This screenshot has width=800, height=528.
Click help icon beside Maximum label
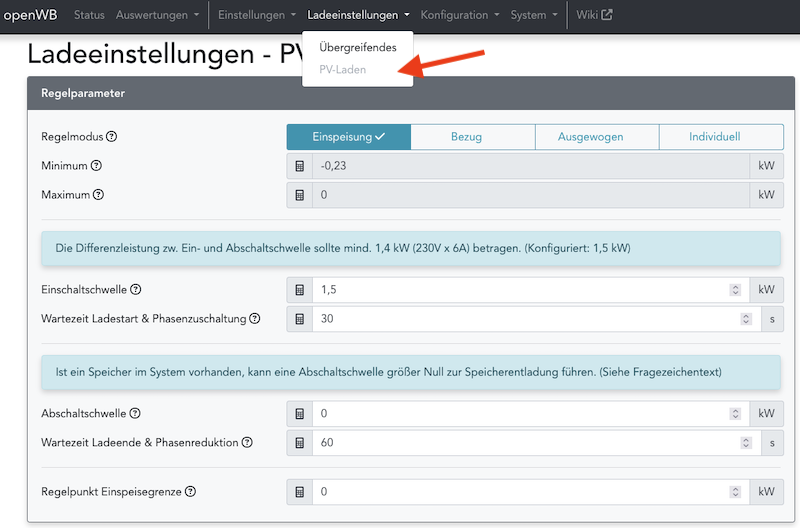coord(98,194)
